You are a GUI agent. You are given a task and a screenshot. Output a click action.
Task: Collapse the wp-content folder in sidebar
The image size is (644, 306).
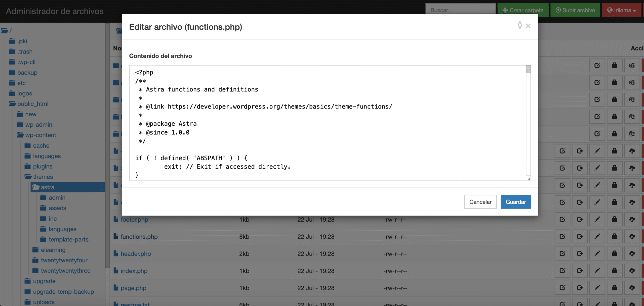tap(40, 135)
